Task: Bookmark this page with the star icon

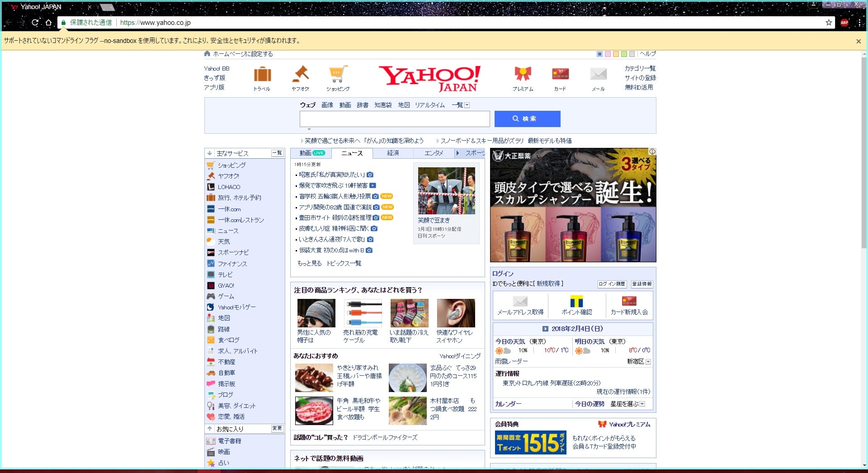Action: [x=829, y=22]
